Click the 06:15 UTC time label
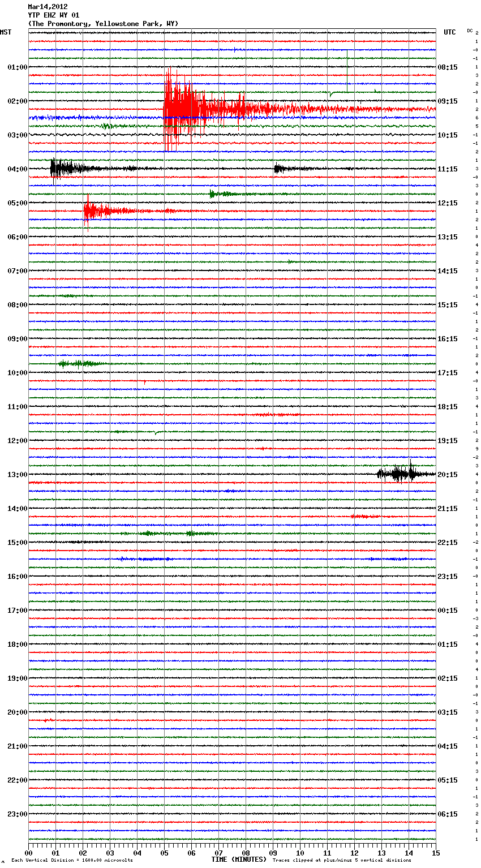The width and height of the screenshot is (481, 868). 448,814
